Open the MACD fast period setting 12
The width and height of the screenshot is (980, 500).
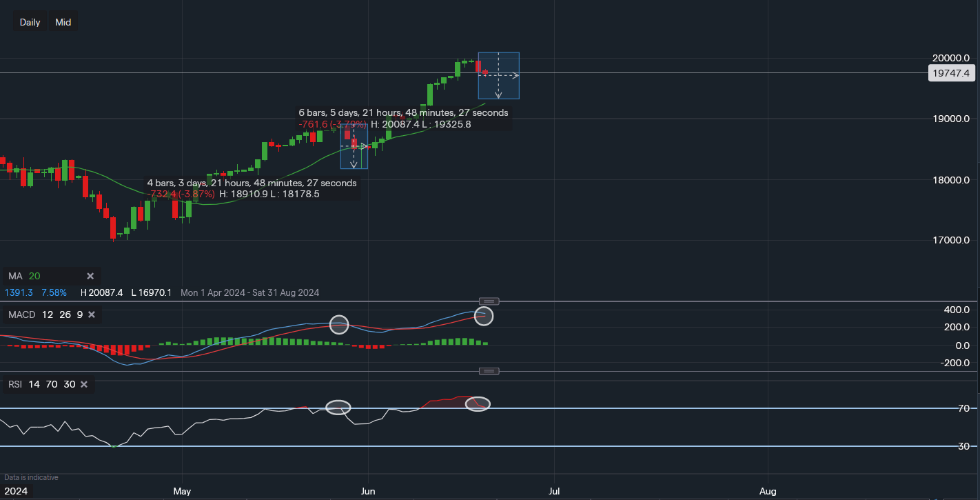pos(47,314)
